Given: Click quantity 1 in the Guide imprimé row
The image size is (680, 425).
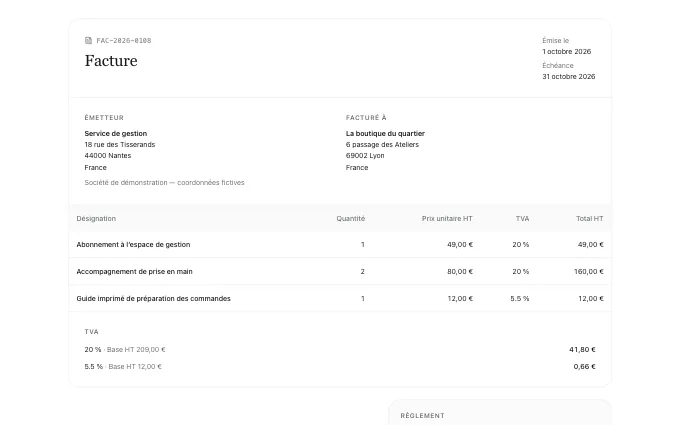Looking at the screenshot, I should 363,298.
